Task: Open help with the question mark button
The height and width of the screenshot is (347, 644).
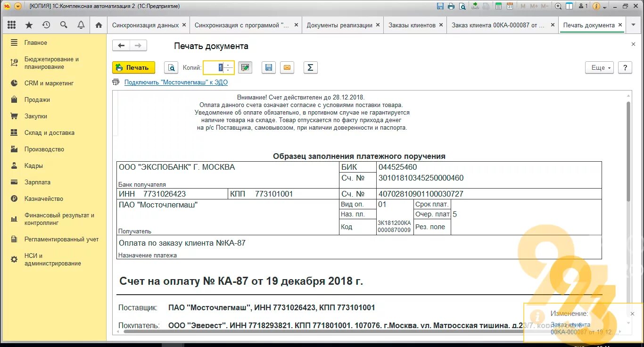Action: (625, 67)
